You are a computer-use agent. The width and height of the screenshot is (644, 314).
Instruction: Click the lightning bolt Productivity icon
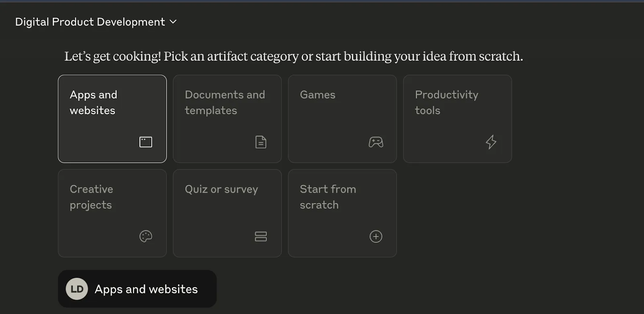tap(491, 142)
